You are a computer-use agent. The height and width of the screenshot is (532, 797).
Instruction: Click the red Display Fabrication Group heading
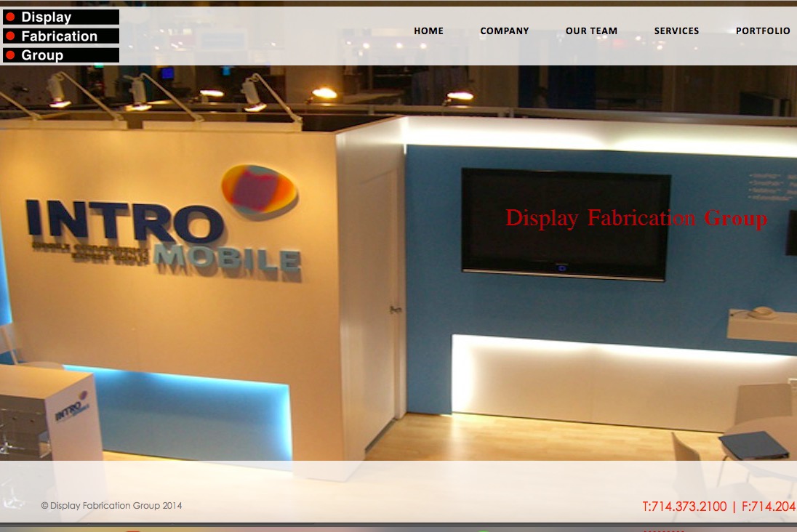click(x=636, y=219)
